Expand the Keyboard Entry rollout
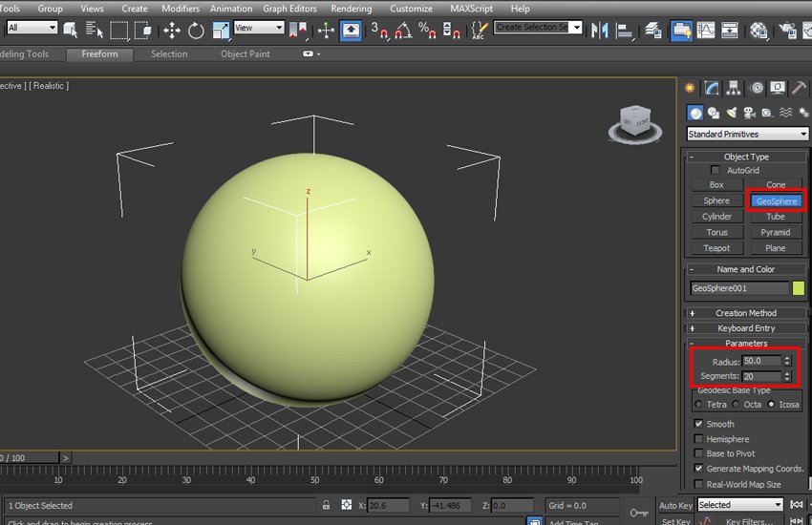 pyautogui.click(x=746, y=328)
